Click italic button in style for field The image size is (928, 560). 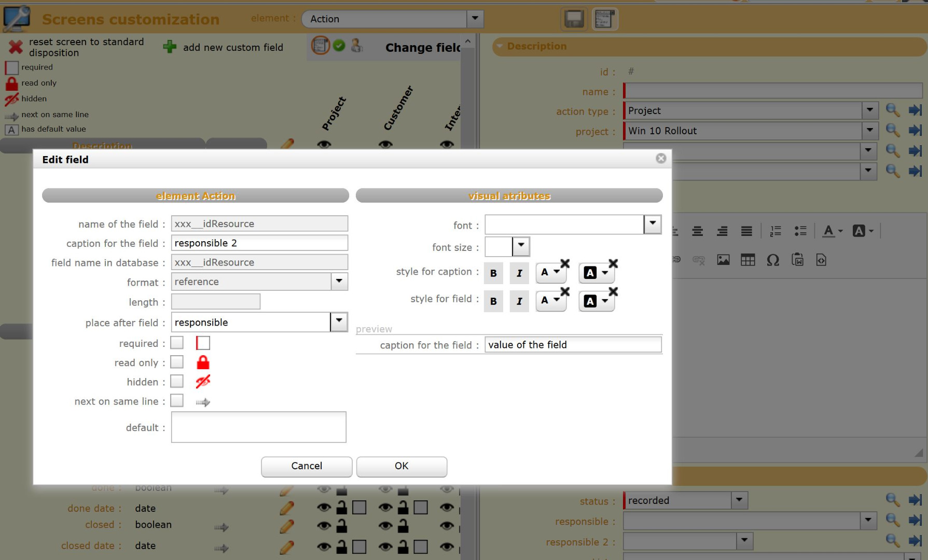coord(519,301)
